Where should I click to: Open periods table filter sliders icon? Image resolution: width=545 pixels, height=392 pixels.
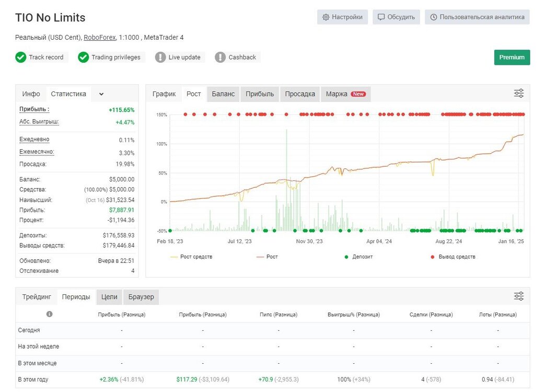[518, 296]
